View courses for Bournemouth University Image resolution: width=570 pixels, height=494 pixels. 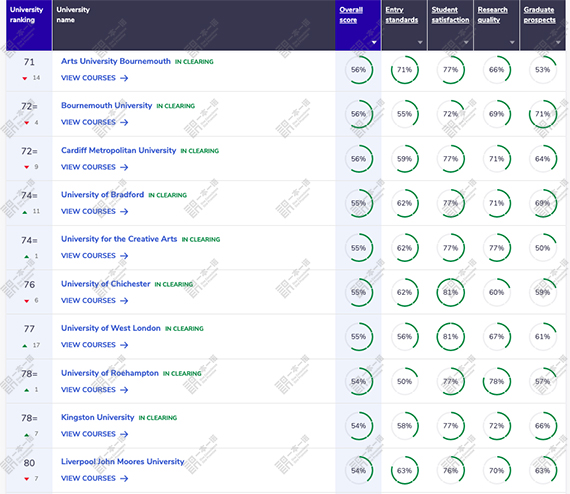[95, 122]
